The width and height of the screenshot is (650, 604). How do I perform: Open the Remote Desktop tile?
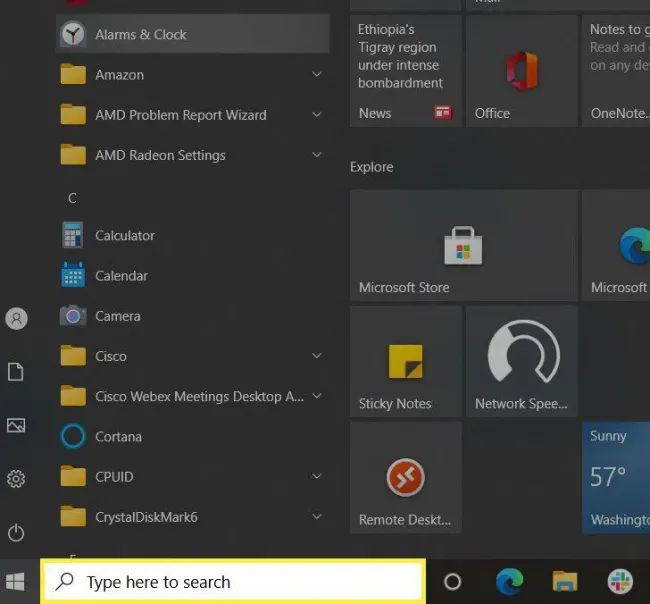[405, 478]
